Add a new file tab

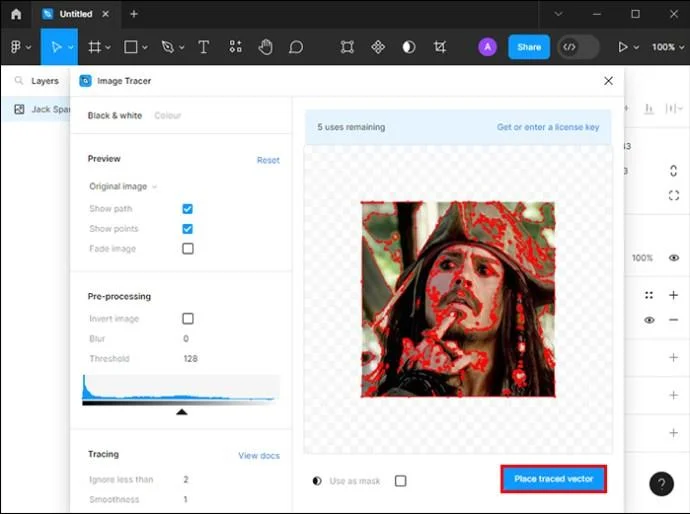pos(134,14)
